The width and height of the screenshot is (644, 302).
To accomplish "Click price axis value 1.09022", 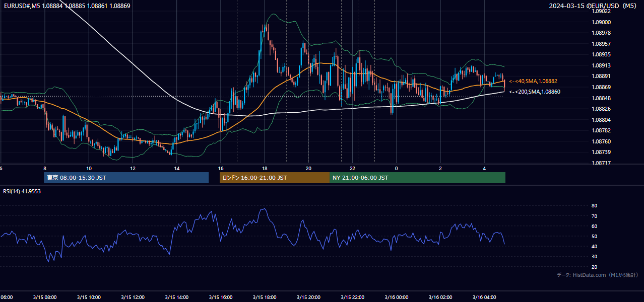I will pos(601,12).
